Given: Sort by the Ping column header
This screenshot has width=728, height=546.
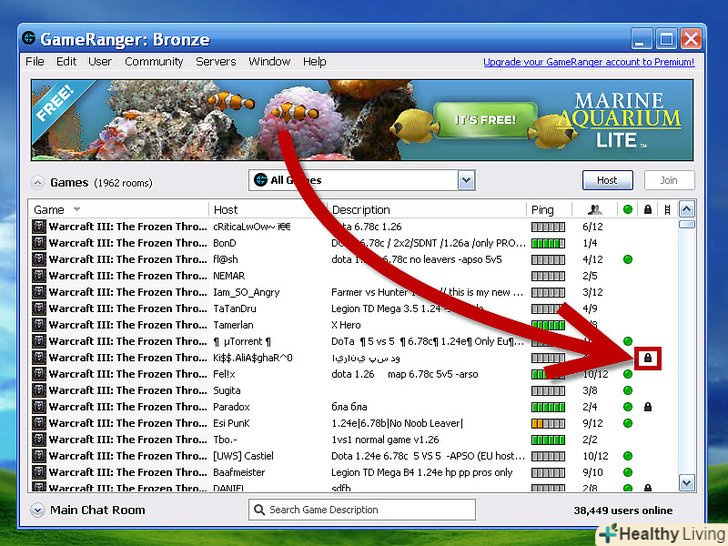Looking at the screenshot, I should (x=549, y=210).
